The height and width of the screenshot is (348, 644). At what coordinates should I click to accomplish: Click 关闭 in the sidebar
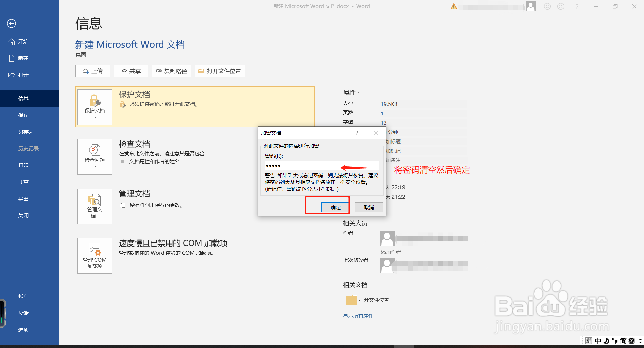tap(29, 216)
